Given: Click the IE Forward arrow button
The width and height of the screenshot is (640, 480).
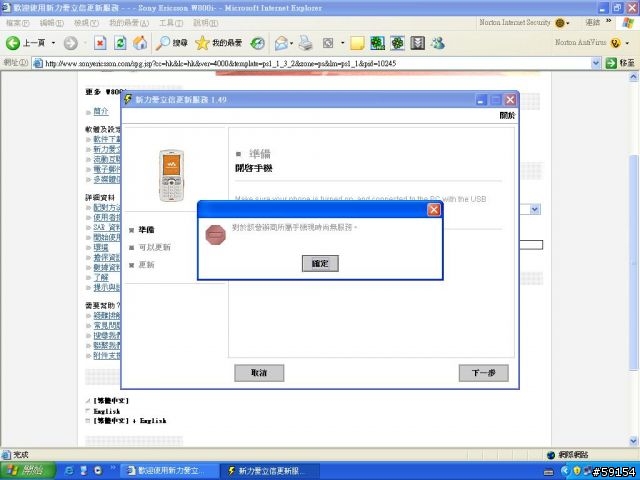Looking at the screenshot, I should pos(71,43).
